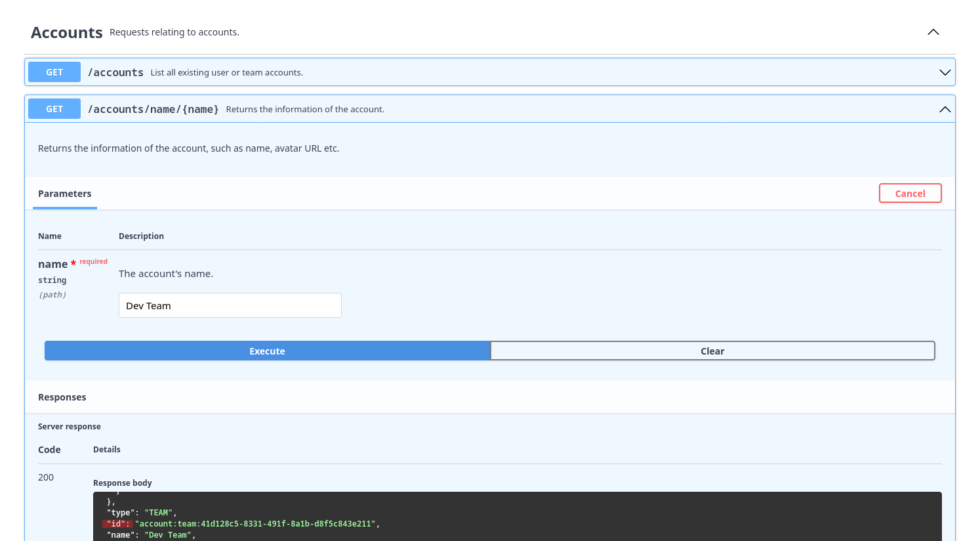Click the Responses section header

(62, 397)
